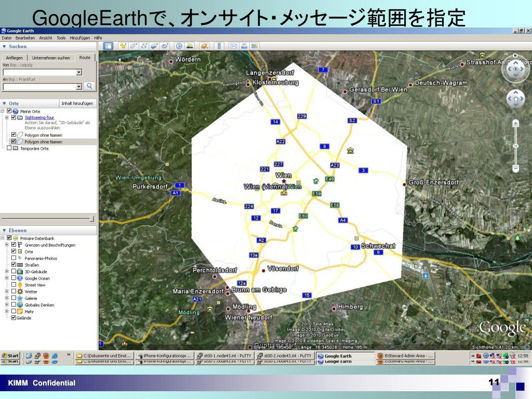Disable the Straßen layer checkbox
Viewport: 532px width, 399px height.
pos(14,264)
